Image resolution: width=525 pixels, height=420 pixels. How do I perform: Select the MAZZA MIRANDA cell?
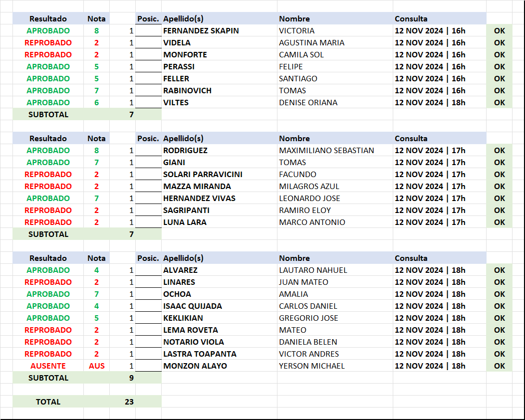(x=219, y=187)
